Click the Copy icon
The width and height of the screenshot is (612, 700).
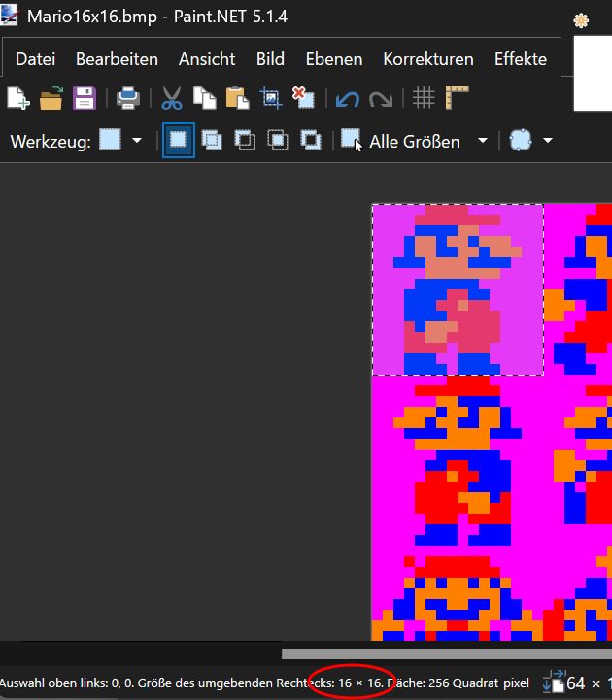point(204,98)
